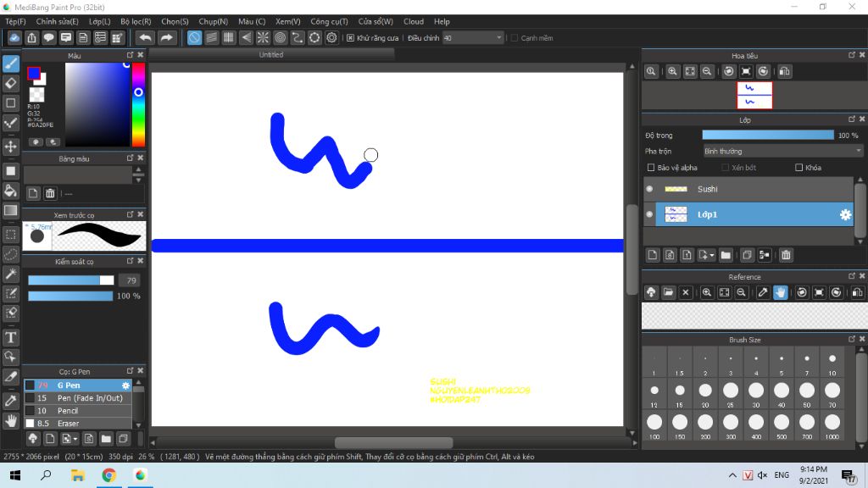
Task: Toggle the Xén bớt clipping checkbox
Action: click(726, 168)
